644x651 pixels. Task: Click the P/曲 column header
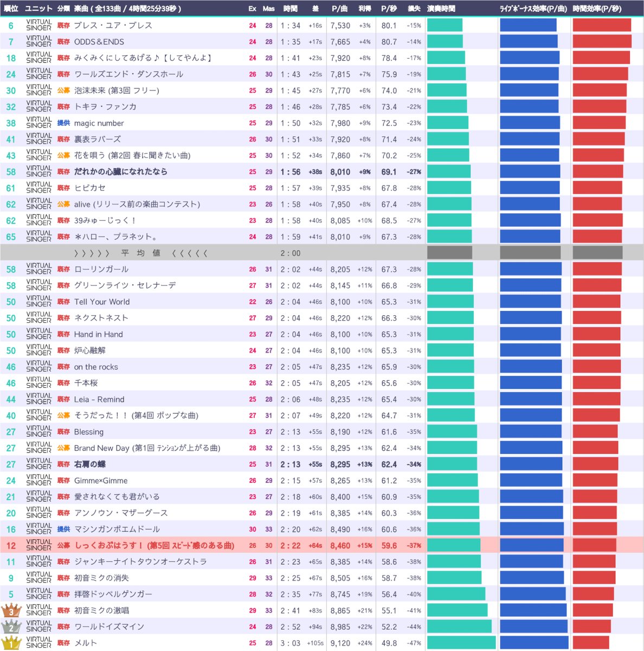(340, 9)
